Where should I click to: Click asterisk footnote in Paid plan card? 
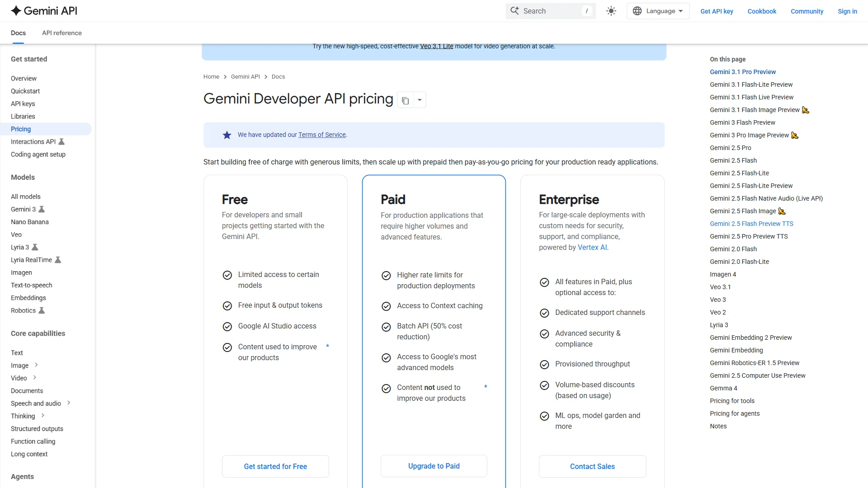[486, 387]
